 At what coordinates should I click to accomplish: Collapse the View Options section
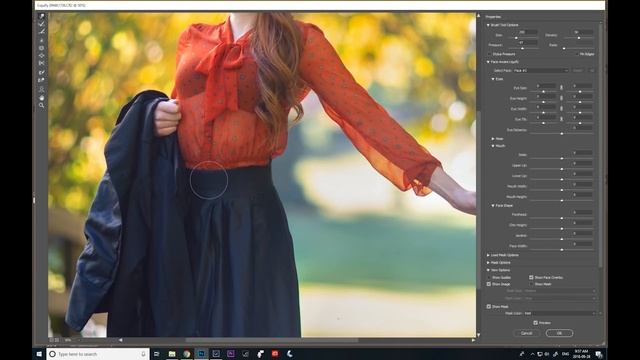(488, 270)
